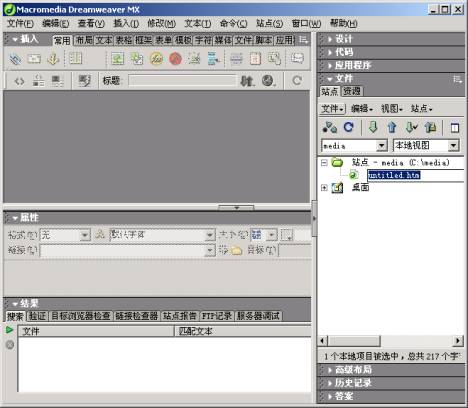This screenshot has height=408, width=468.
Task: Click the 匹配文本 column header
Action: (x=243, y=331)
